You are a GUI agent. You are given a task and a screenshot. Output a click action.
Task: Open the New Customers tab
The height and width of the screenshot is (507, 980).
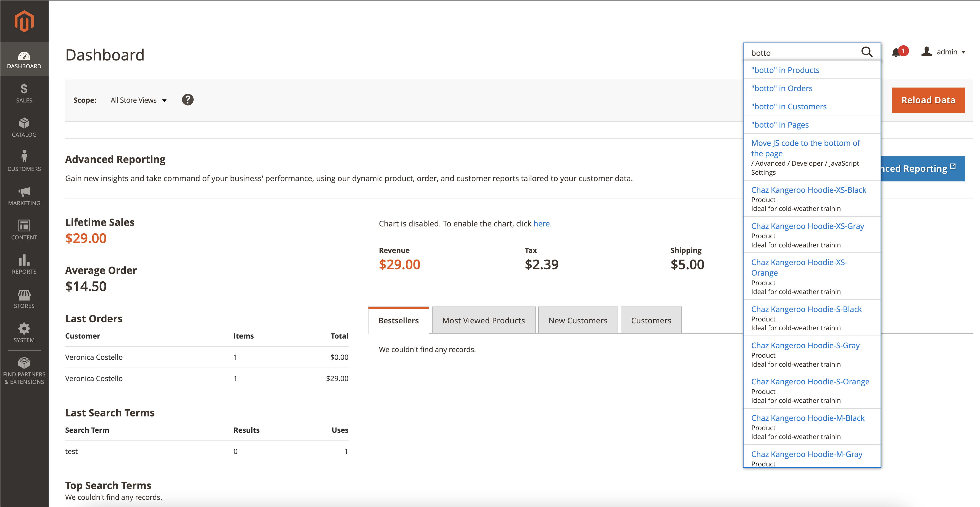coord(578,320)
